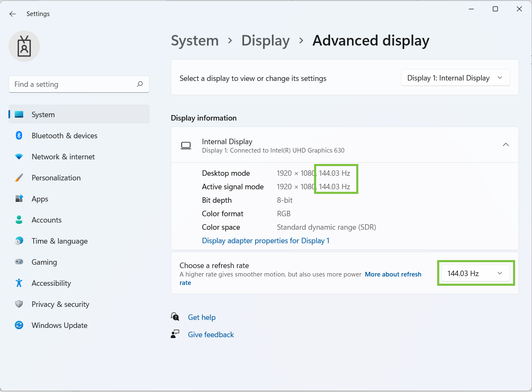Click the Get help question mark icon
This screenshot has width=532, height=392.
click(175, 317)
